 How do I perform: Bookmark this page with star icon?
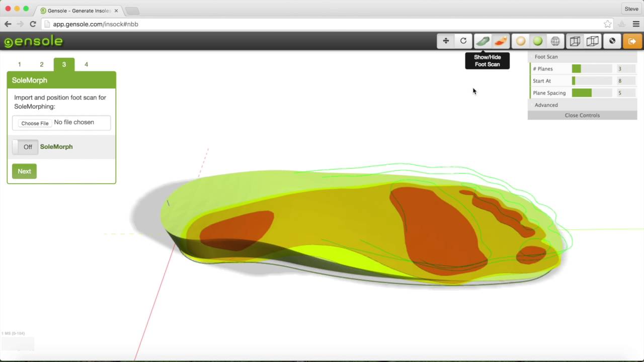point(608,24)
